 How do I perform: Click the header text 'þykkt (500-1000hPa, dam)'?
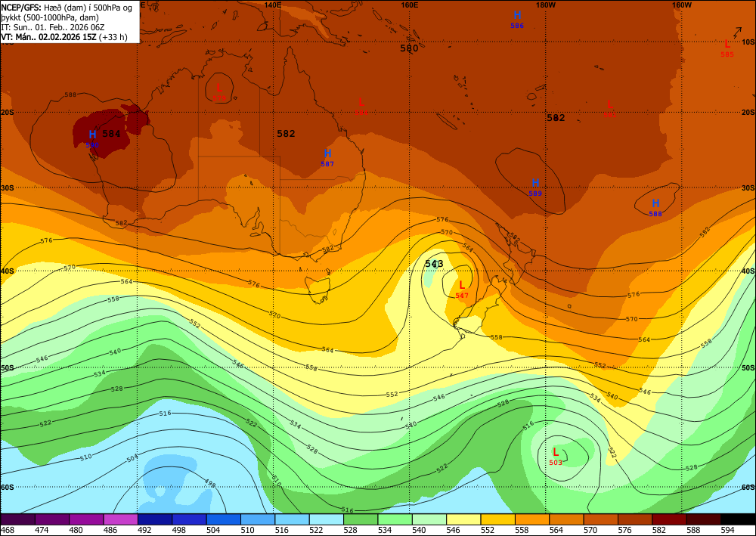50,17
